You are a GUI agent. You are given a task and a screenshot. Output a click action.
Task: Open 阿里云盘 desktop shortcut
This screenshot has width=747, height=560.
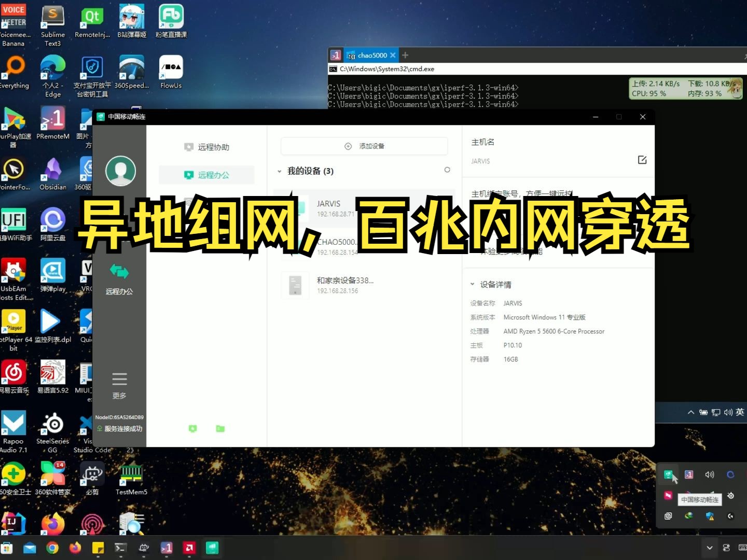click(x=53, y=225)
